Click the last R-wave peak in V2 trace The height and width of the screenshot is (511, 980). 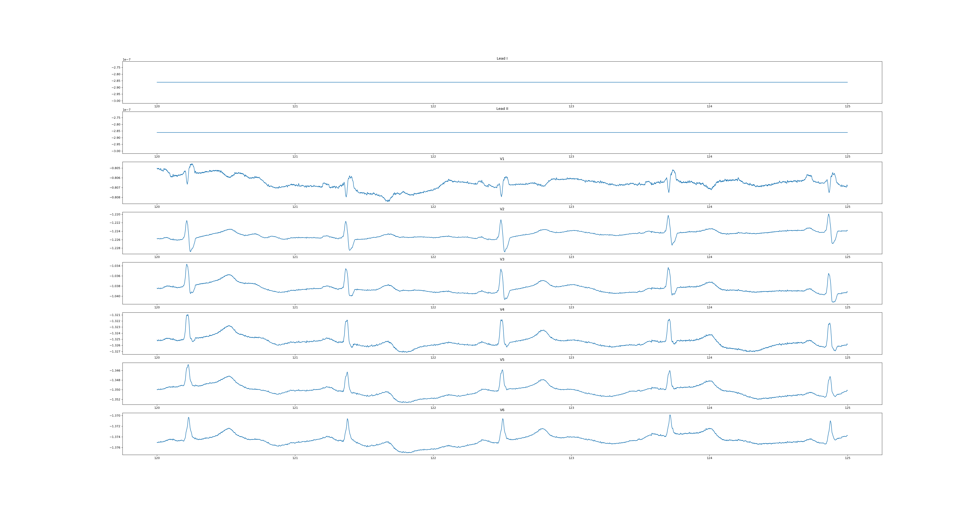coord(829,214)
